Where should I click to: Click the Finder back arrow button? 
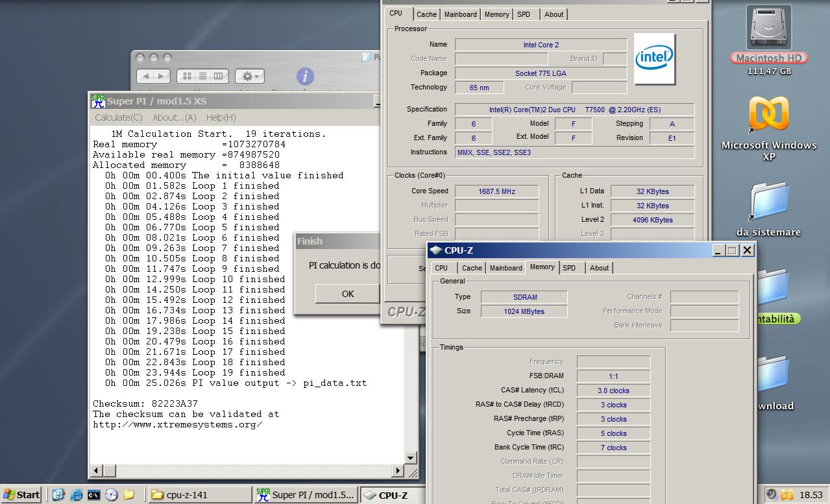[x=145, y=76]
